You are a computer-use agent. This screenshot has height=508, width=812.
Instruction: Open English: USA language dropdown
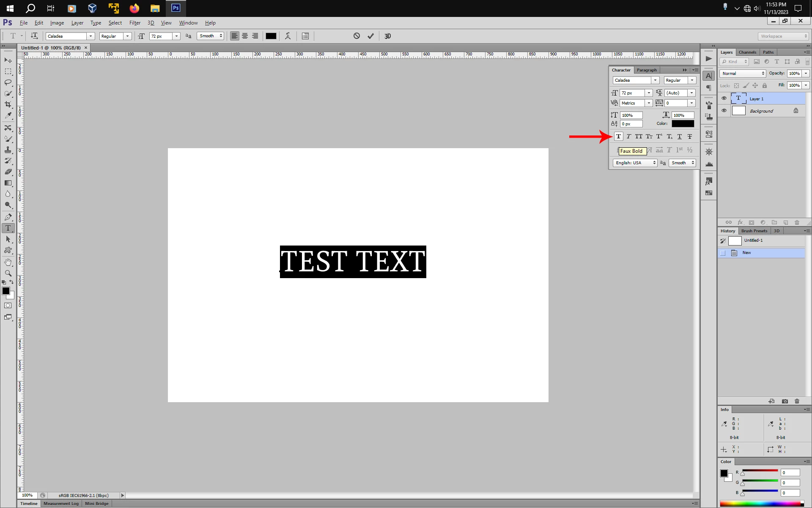(x=635, y=163)
